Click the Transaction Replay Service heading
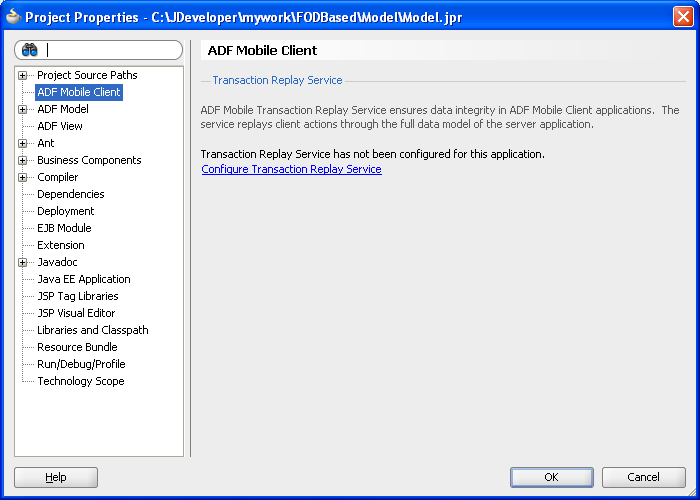 tap(277, 80)
